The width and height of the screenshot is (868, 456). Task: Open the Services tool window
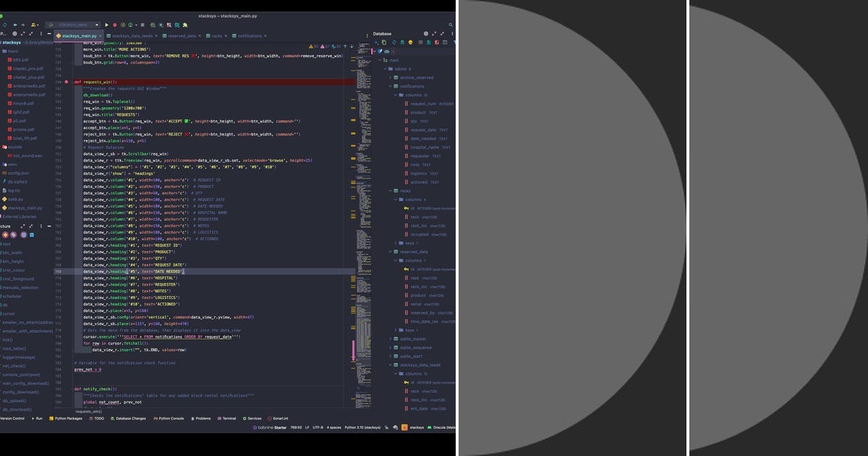pos(252,418)
